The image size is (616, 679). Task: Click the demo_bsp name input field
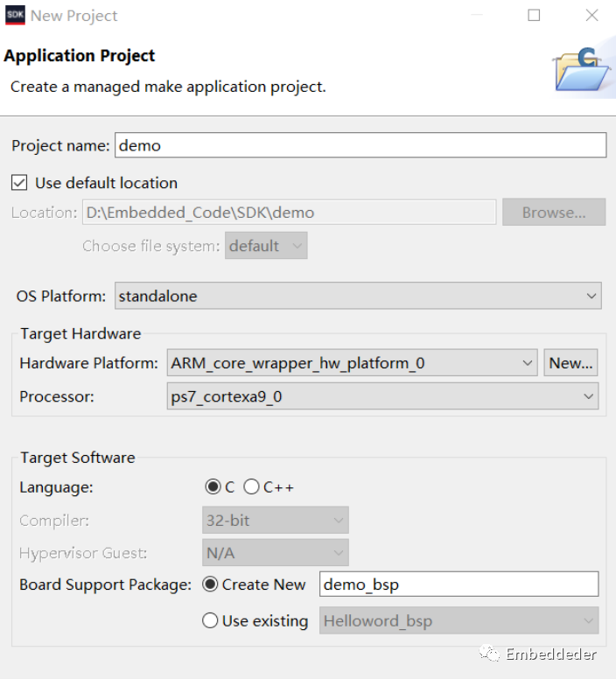[x=458, y=584]
